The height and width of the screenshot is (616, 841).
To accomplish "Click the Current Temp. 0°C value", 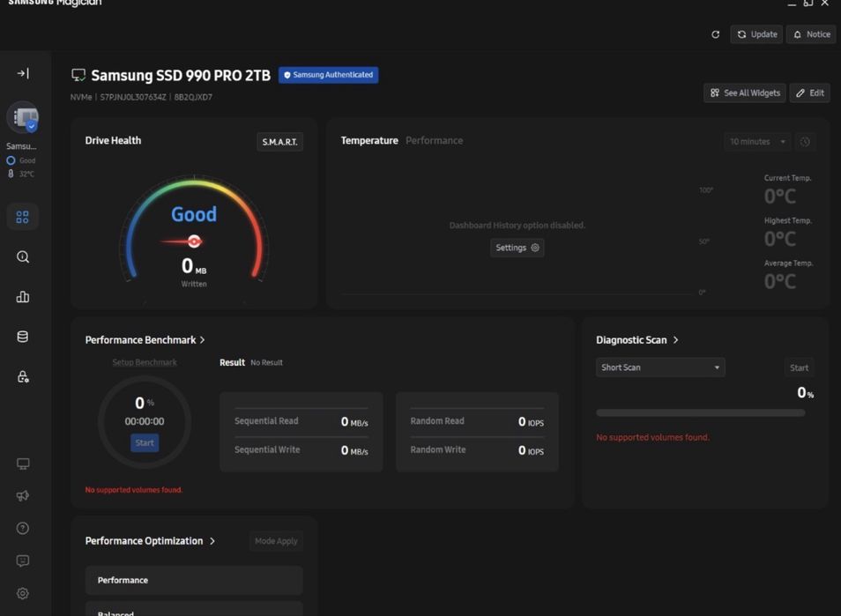I will coord(780,197).
